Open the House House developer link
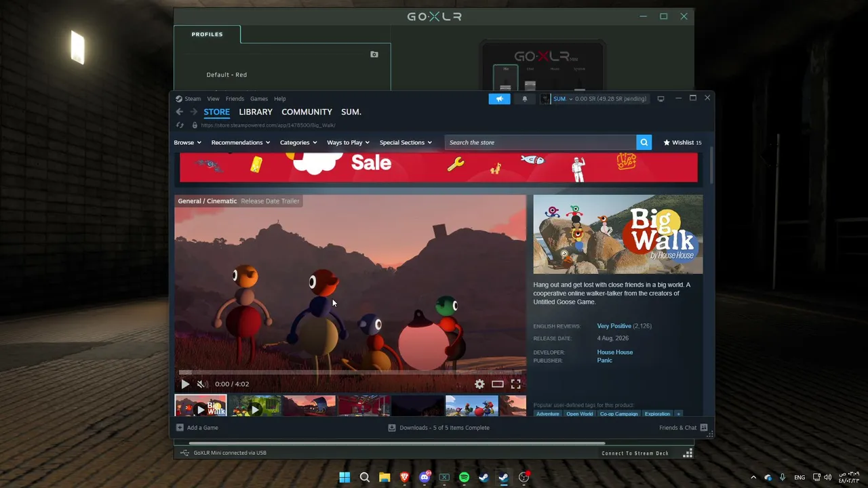This screenshot has height=488, width=868. pyautogui.click(x=615, y=352)
